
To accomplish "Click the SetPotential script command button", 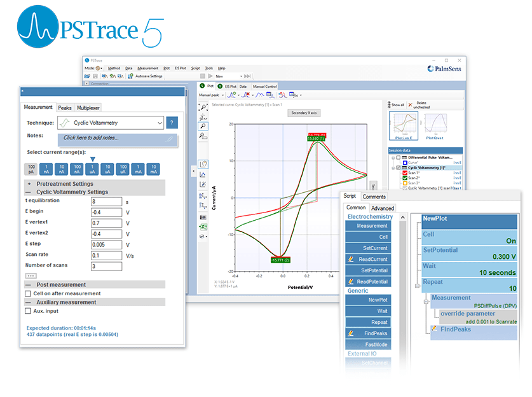I will [x=368, y=270].
